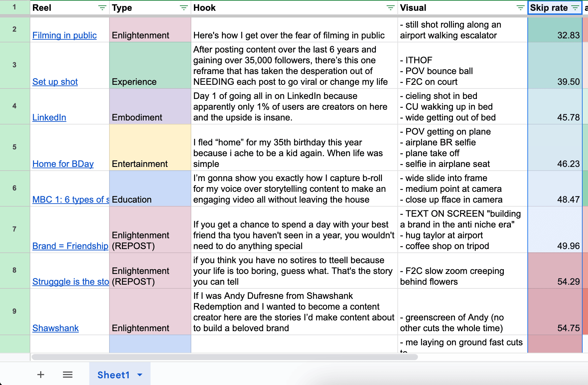Select the skip rate 49.96 cell
Image resolution: width=588 pixels, height=385 pixels.
pyautogui.click(x=555, y=230)
